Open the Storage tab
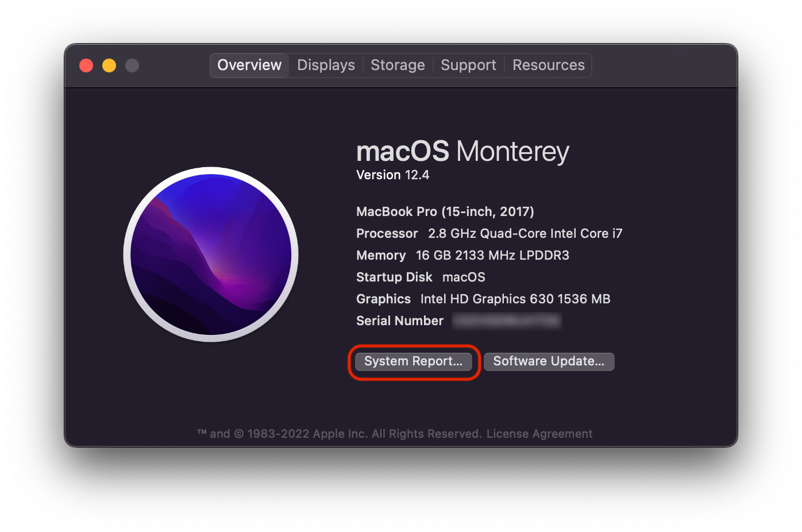The width and height of the screenshot is (802, 532). point(398,65)
